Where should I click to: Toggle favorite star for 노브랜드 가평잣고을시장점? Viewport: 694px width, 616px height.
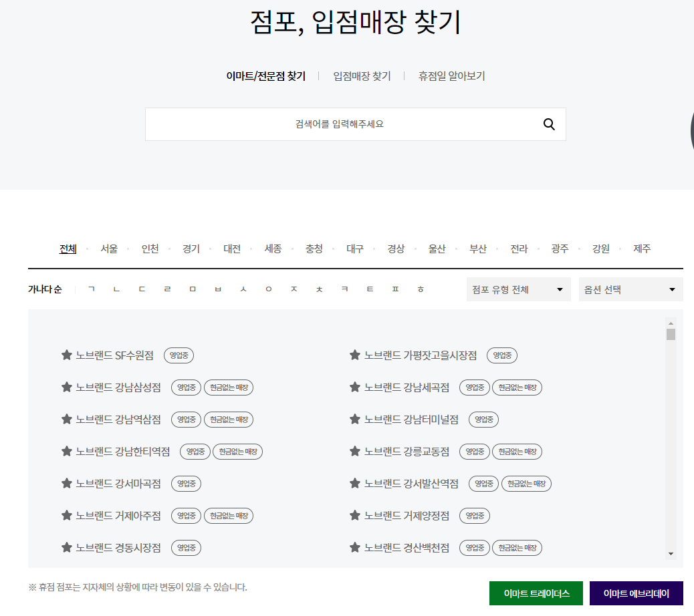pos(354,355)
